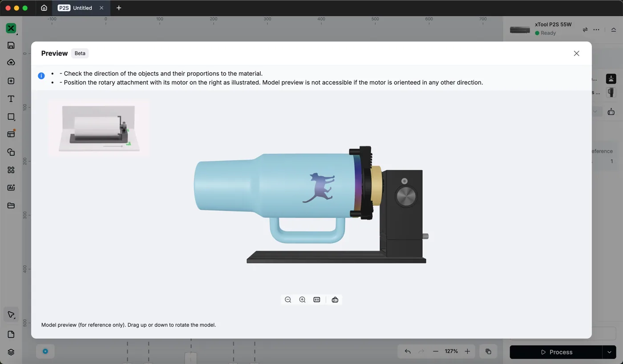623x364 pixels.
Task: Select the pointer selection tool
Action: (11, 315)
